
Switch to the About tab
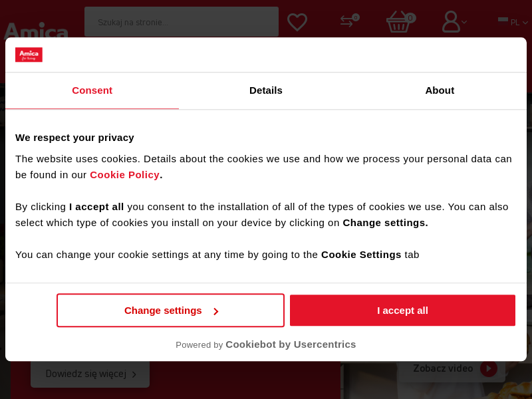[x=440, y=90]
